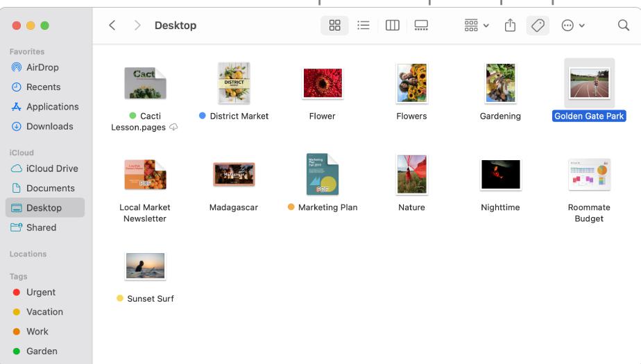Select the Sunset Surf photo
This screenshot has height=364, width=641.
[145, 266]
